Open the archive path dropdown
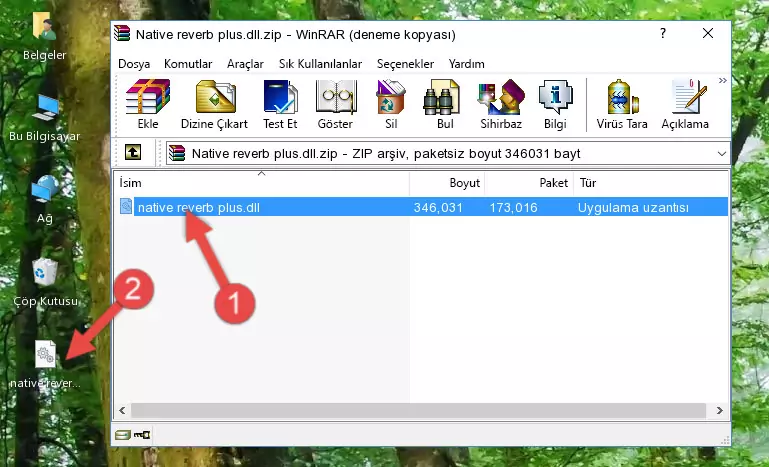Image resolution: width=769 pixels, height=467 pixels. 721,154
